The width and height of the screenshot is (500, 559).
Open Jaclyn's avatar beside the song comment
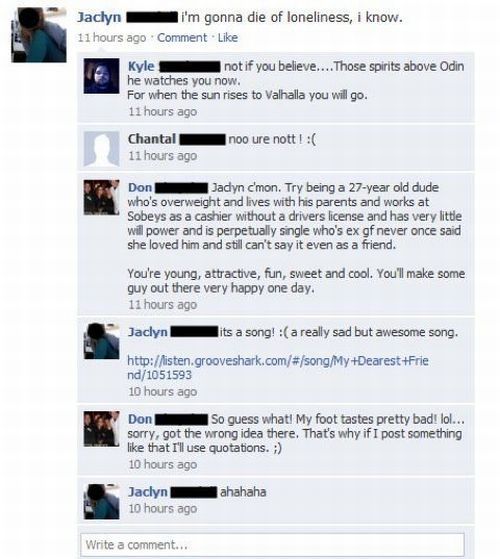tap(102, 341)
